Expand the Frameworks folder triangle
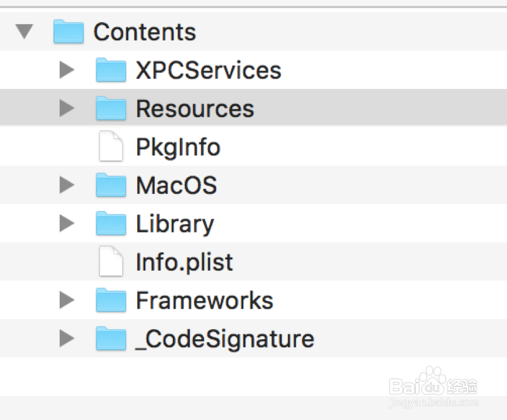 [67, 301]
